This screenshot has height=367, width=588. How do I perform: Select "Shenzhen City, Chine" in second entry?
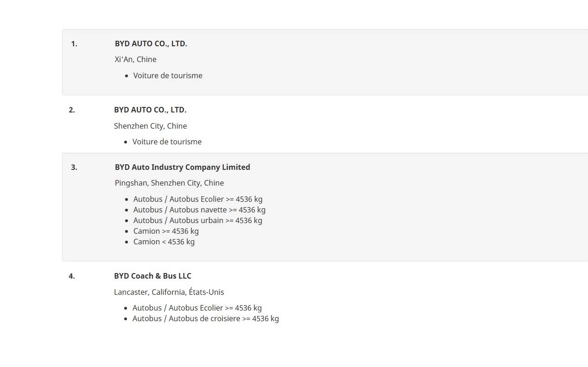click(150, 126)
